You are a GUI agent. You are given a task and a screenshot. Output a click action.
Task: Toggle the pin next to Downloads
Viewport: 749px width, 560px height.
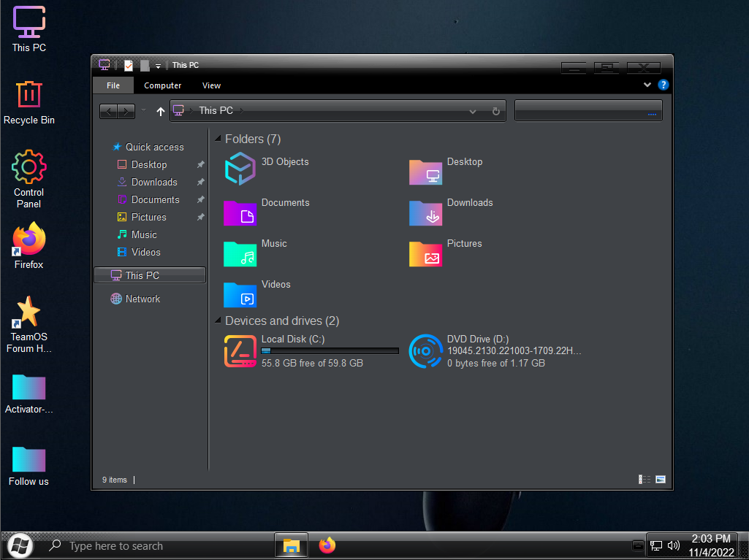pyautogui.click(x=200, y=183)
